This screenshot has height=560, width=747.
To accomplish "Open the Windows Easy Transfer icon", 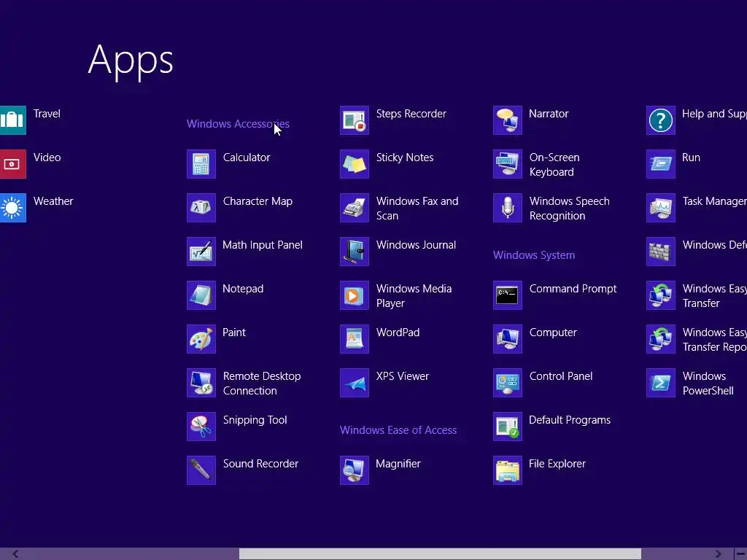I will pyautogui.click(x=661, y=295).
